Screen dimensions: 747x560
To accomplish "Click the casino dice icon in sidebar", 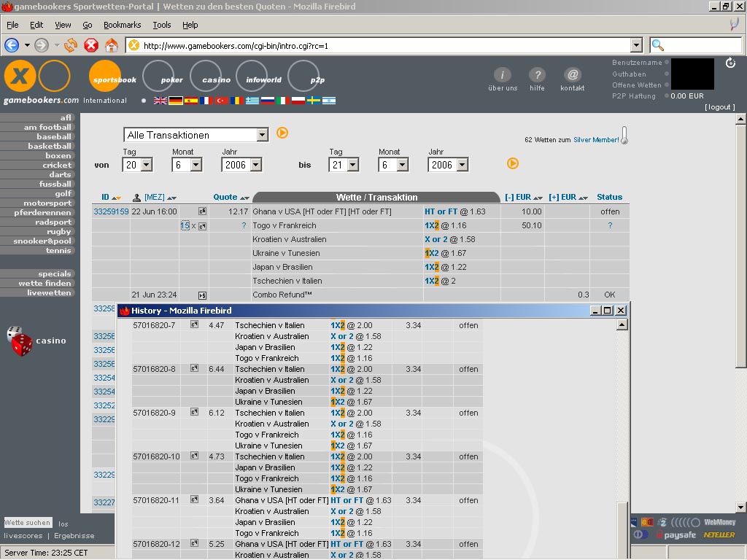I will point(20,341).
